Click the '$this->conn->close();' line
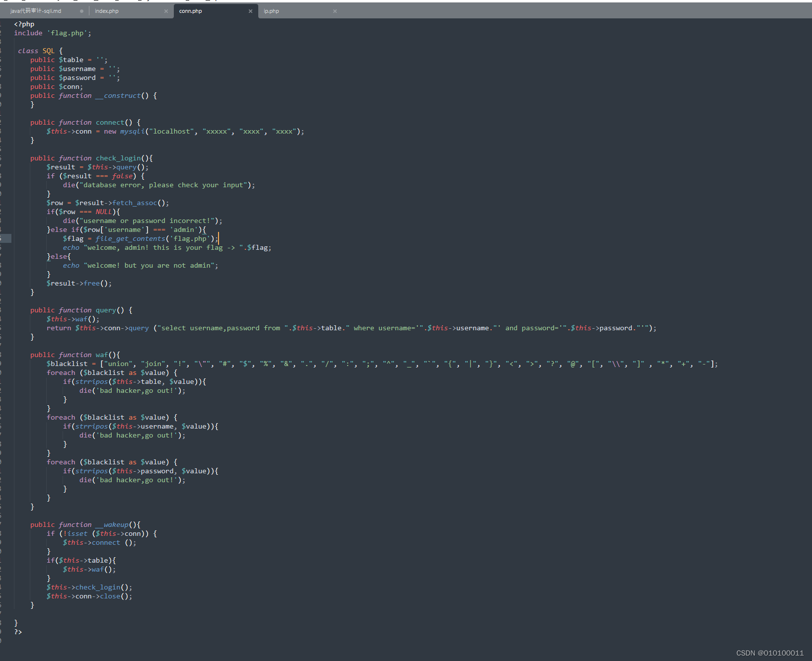The height and width of the screenshot is (661, 812). click(89, 596)
